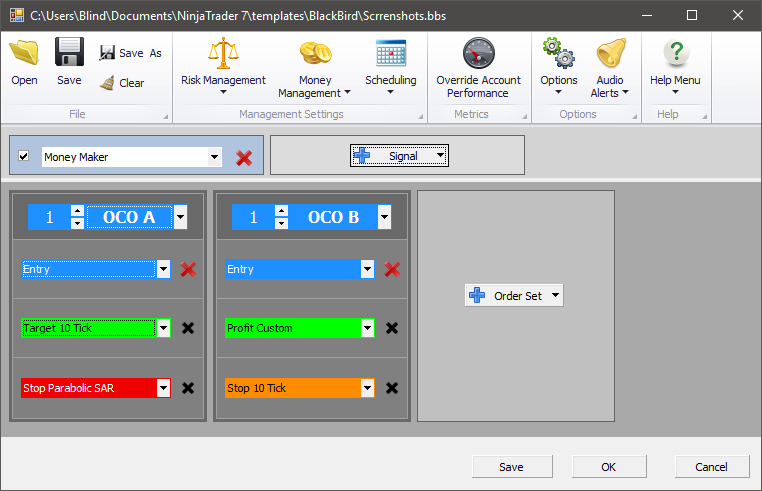The image size is (762, 491).
Task: Expand OCO B Entry dropdown
Action: [x=367, y=269]
